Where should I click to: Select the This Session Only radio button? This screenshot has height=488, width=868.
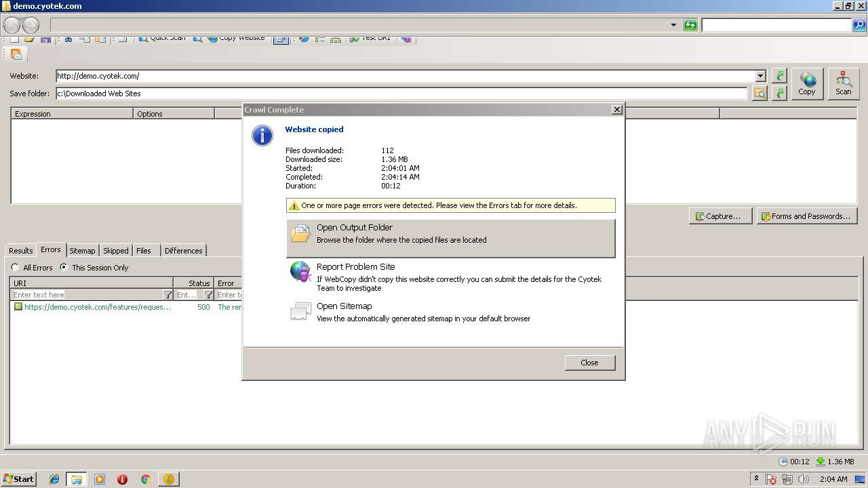tap(64, 267)
